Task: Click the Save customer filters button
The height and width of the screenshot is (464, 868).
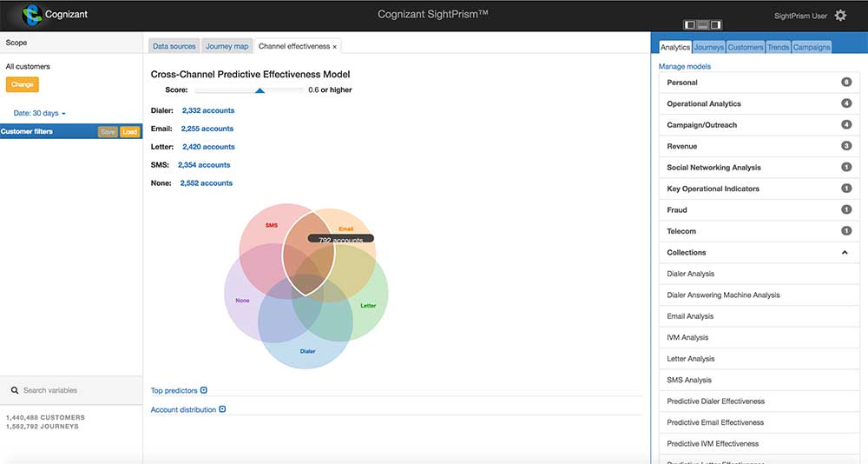Action: (x=108, y=132)
